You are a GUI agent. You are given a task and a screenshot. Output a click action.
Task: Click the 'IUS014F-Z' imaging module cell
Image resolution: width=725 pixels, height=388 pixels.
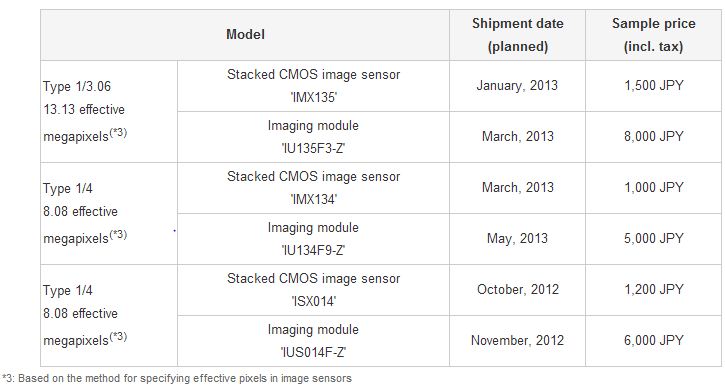coord(313,341)
